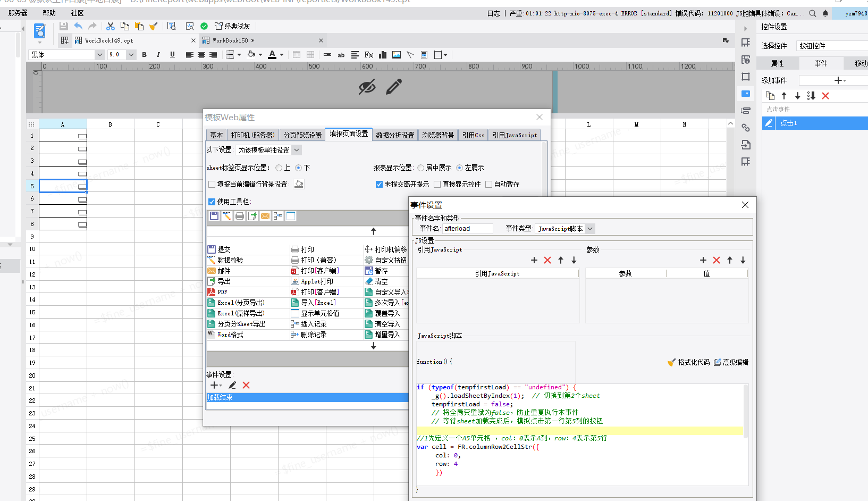Open the 帮助 menu
The width and height of the screenshot is (868, 501).
click(x=49, y=13)
